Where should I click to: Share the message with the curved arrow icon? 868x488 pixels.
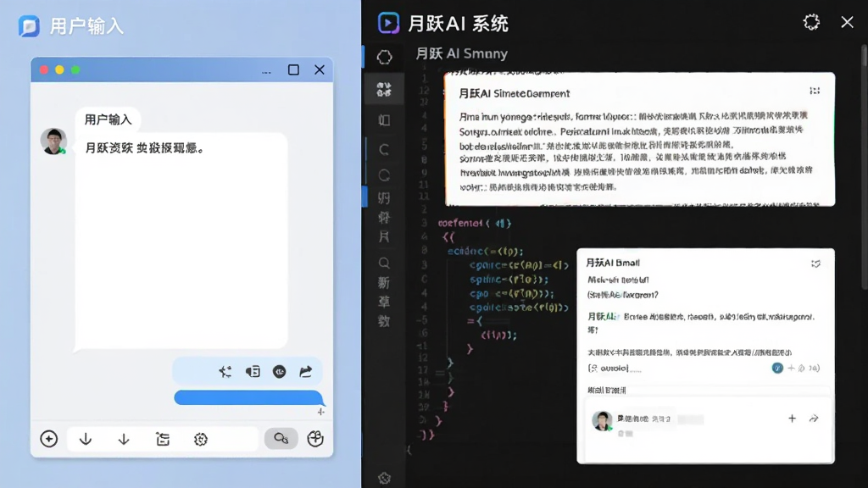pyautogui.click(x=305, y=372)
